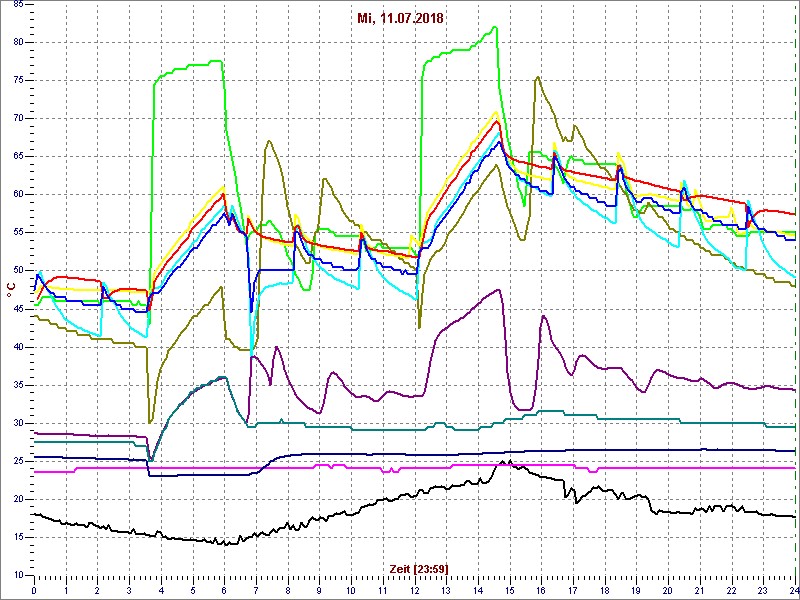Image resolution: width=800 pixels, height=600 pixels.
Task: Select the '50' temperature axis value
Action: point(17,270)
